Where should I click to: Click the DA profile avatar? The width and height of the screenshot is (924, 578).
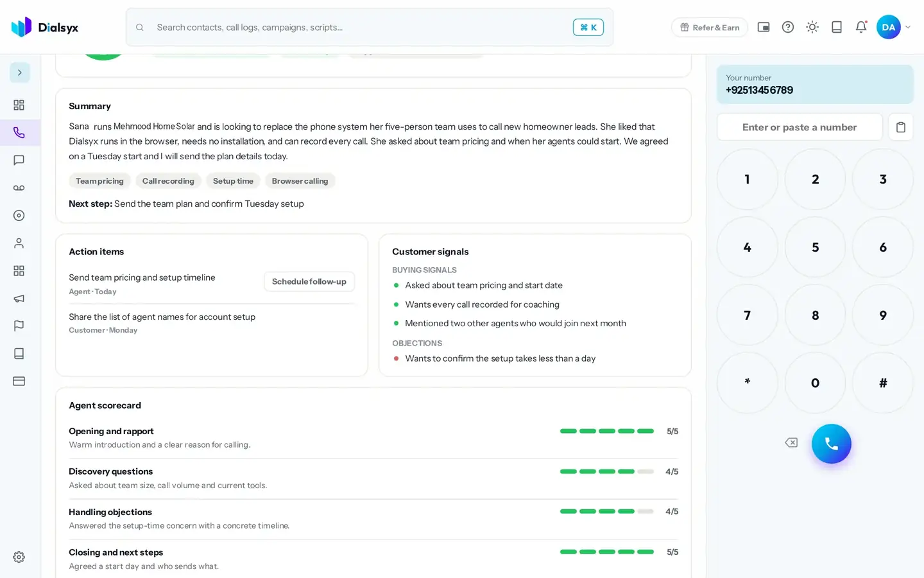coord(889,27)
